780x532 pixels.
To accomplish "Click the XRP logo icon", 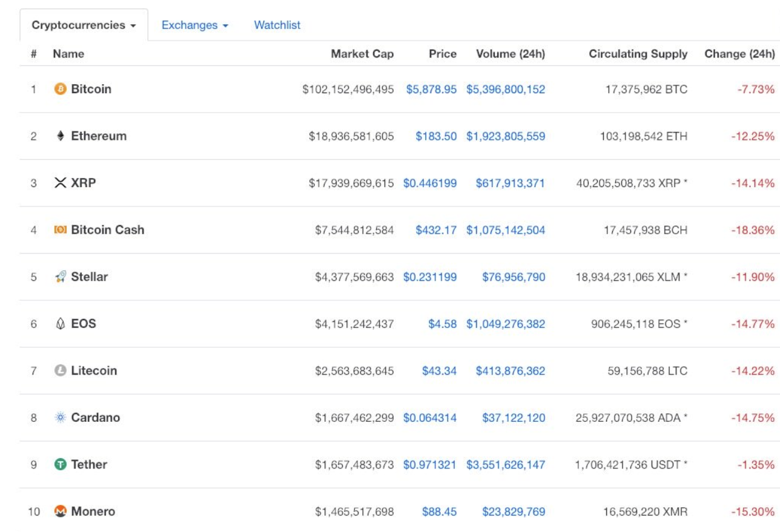I will pyautogui.click(x=60, y=183).
